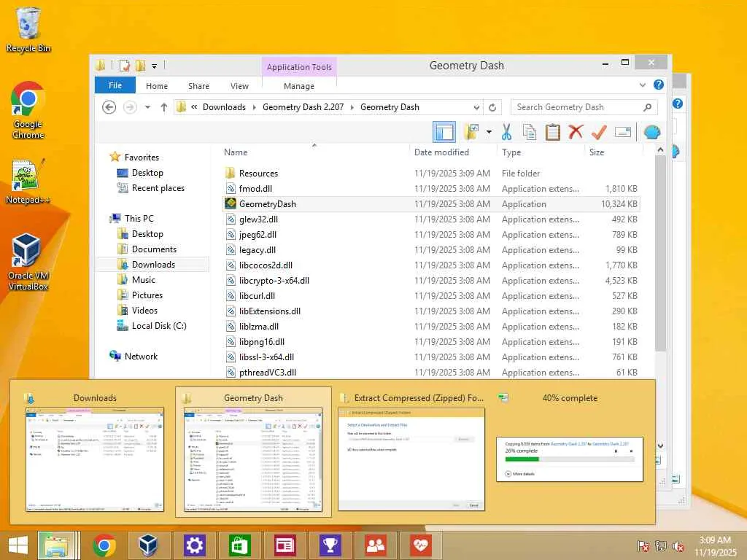Open the Notepad++ desktop shortcut
The width and height of the screenshot is (747, 560).
(28, 182)
